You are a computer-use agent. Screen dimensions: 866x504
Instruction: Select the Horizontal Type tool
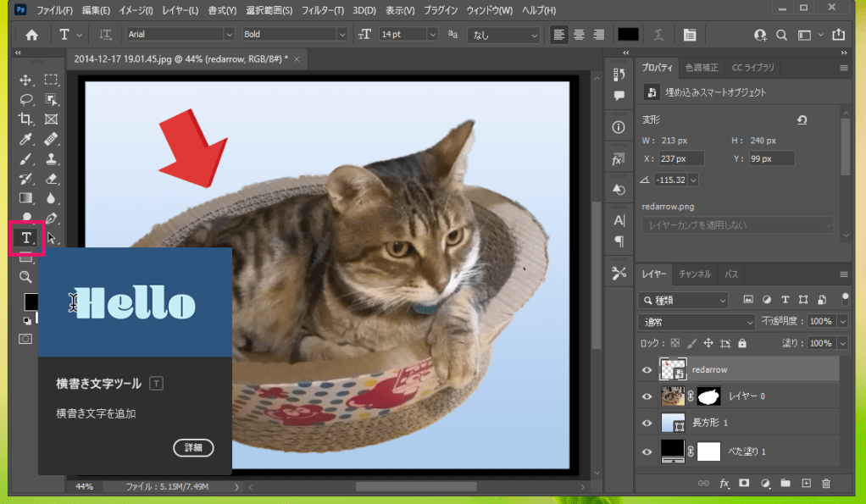(25, 237)
